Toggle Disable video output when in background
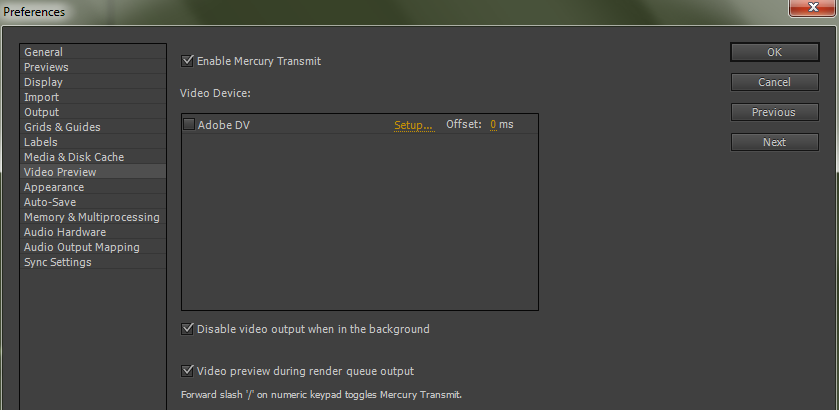 coord(187,329)
